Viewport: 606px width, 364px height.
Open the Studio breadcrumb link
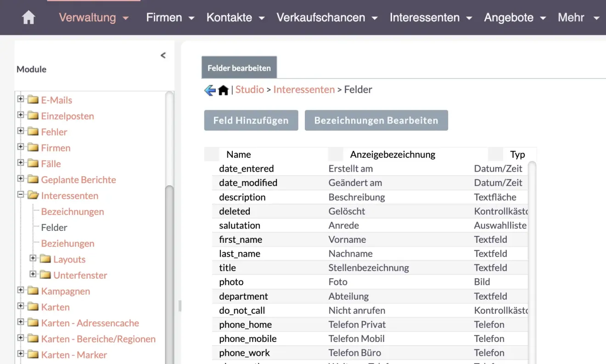coord(250,90)
